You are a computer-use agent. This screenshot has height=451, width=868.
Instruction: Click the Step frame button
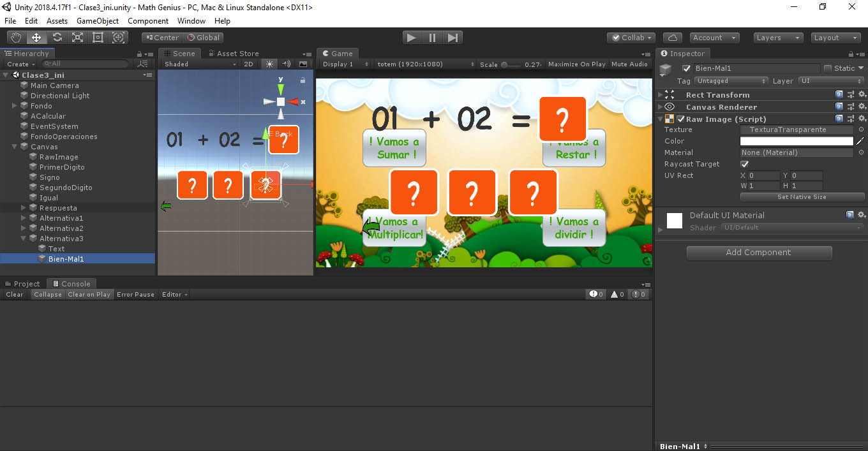point(453,38)
